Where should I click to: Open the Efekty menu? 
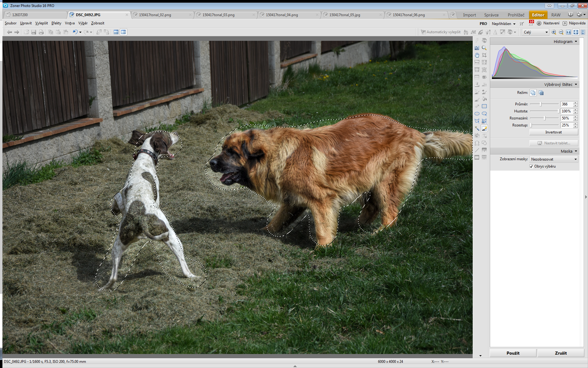coord(56,23)
